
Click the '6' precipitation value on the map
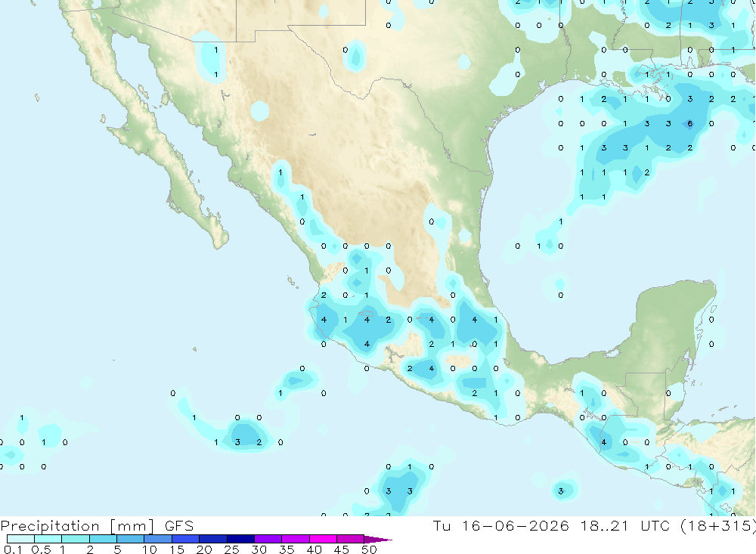pos(690,124)
